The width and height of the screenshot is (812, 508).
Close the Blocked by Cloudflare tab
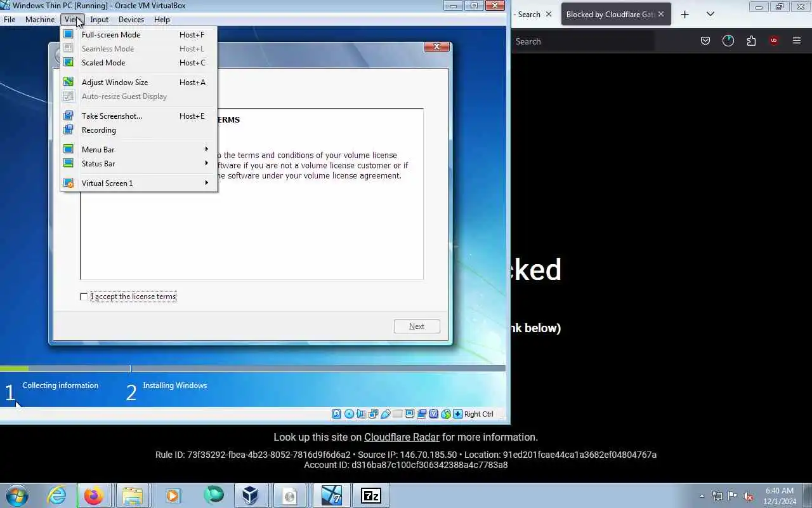click(661, 14)
